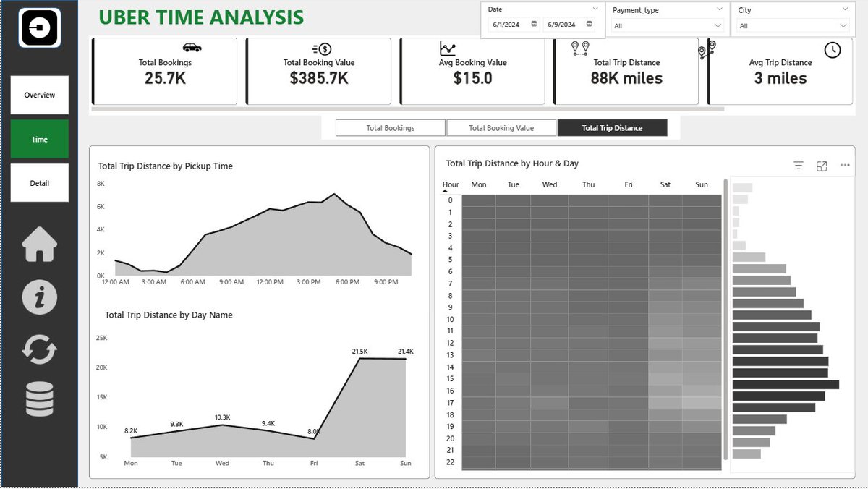
Task: Click the Hour column header in heatmap
Action: (451, 184)
